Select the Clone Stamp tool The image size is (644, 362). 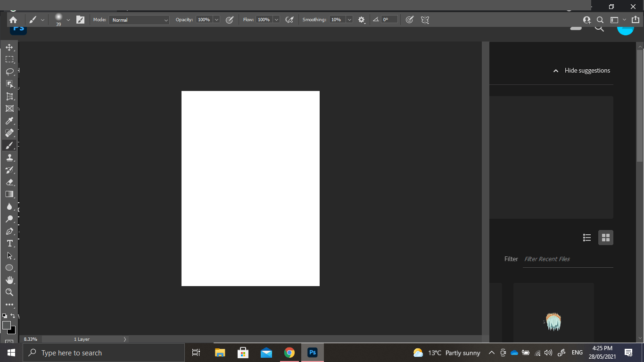coord(9,157)
